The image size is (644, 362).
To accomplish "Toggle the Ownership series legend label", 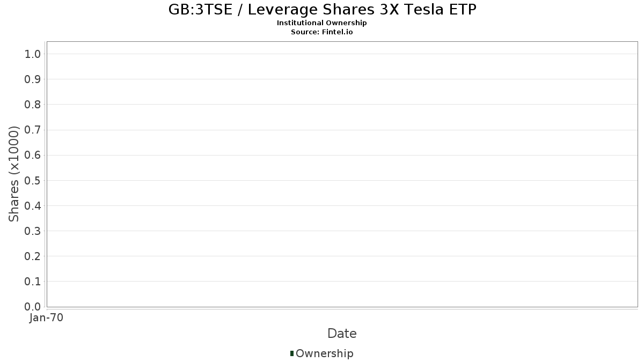I will point(324,353).
